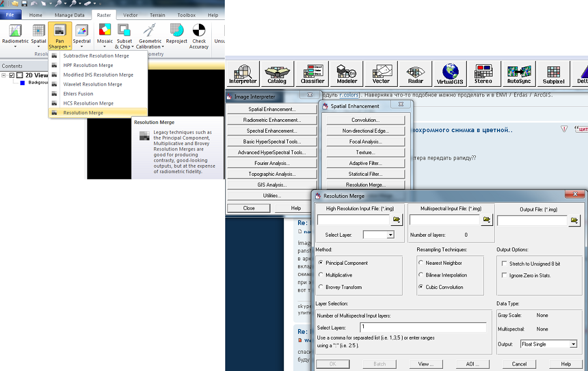The width and height of the screenshot is (588, 371).
Task: Expand the Select Layer combo box
Action: click(x=390, y=235)
